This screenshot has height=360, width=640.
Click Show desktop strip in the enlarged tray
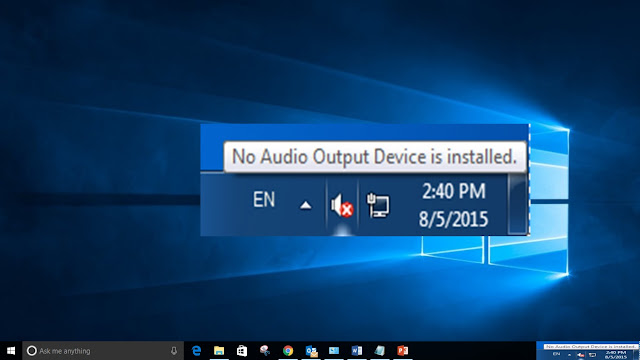click(x=518, y=204)
